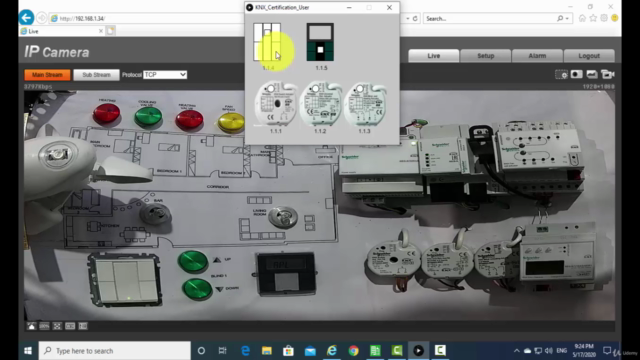Close the Live browser tab
640x360 pixels.
100,31
